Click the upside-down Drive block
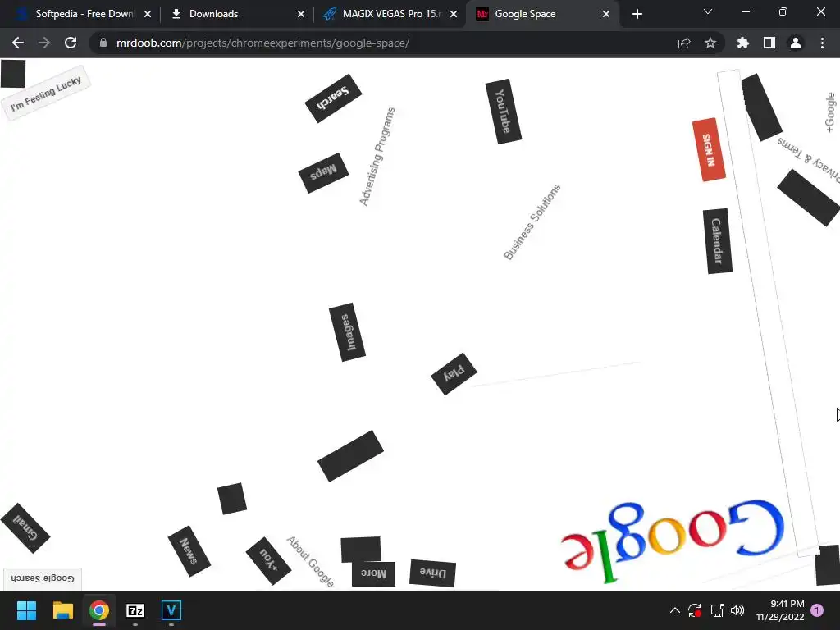Image resolution: width=840 pixels, height=630 pixels. (x=433, y=573)
